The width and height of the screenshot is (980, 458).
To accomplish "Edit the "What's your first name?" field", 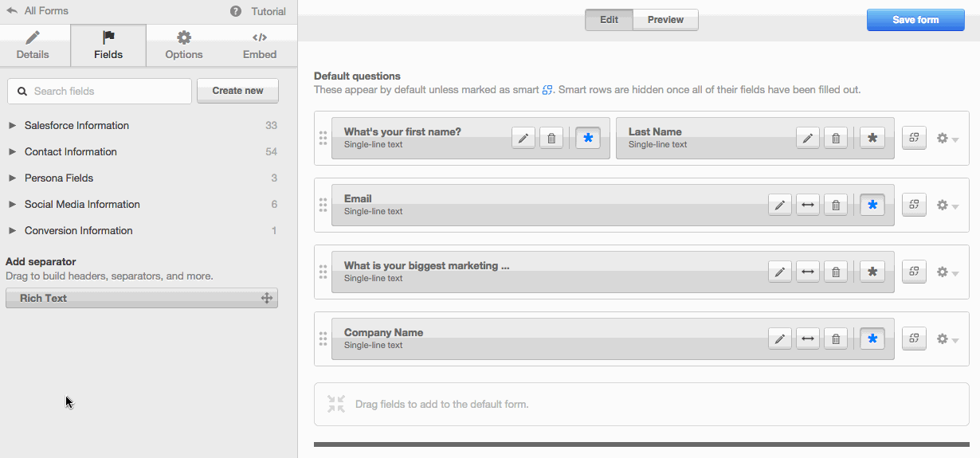I will tap(523, 138).
